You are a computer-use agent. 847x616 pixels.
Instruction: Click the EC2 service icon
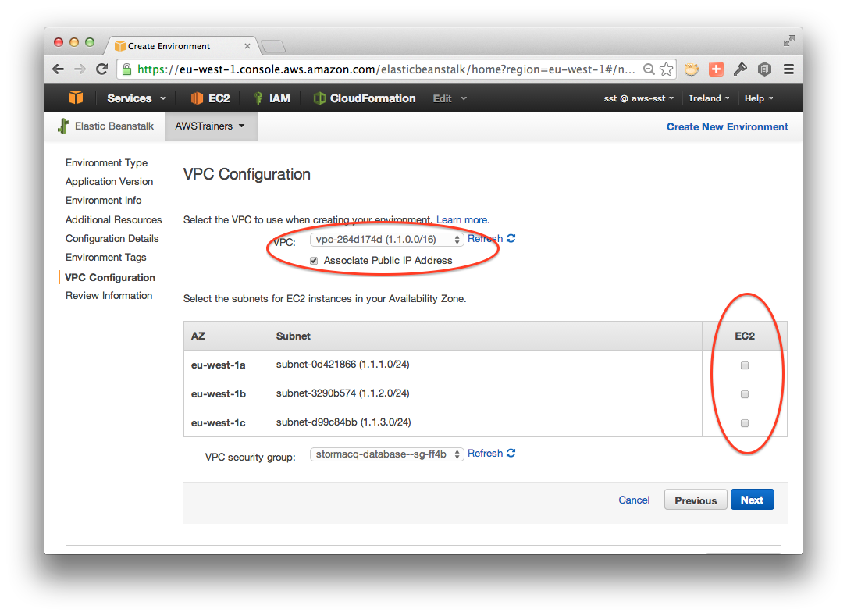tap(197, 98)
